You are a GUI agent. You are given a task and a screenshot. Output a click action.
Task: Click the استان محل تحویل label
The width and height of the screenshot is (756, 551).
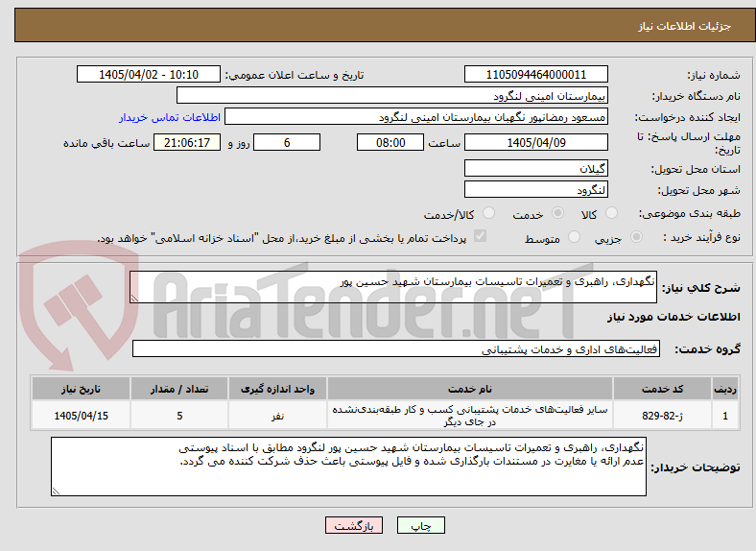coord(696,169)
